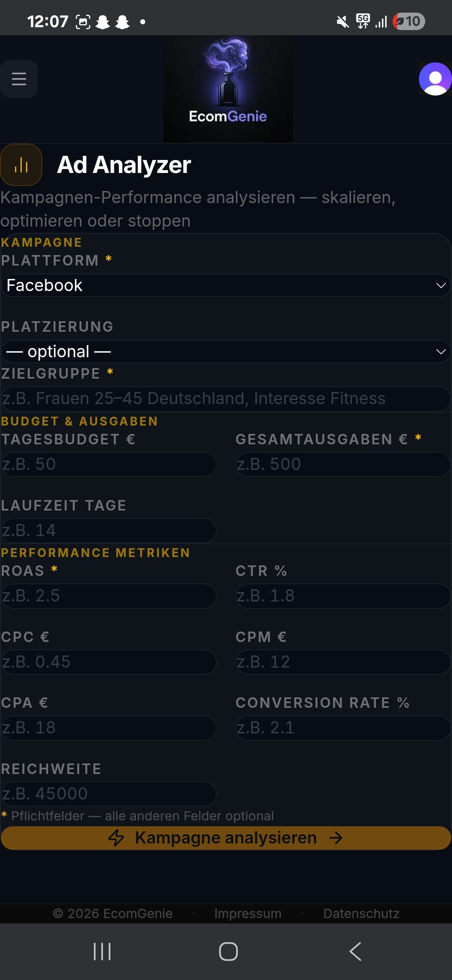Open the Impressum footer link

[x=248, y=913]
